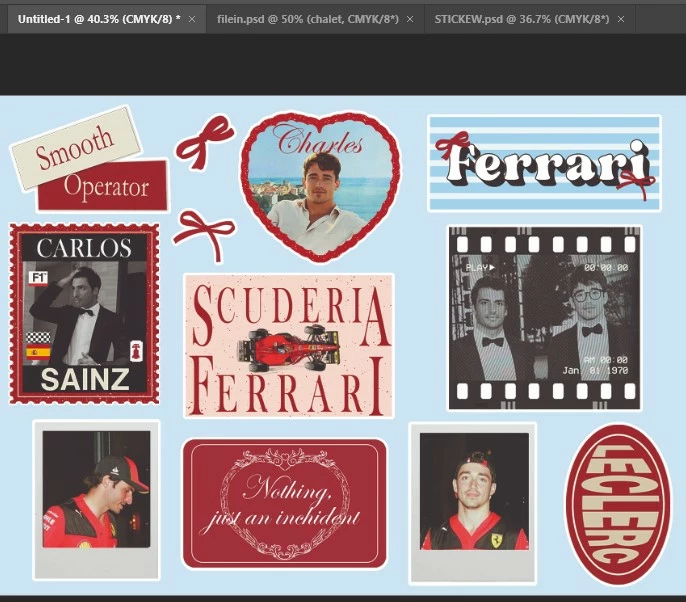Close the filein.psd document tab
Viewport: 686px width, 602px height.
410,19
